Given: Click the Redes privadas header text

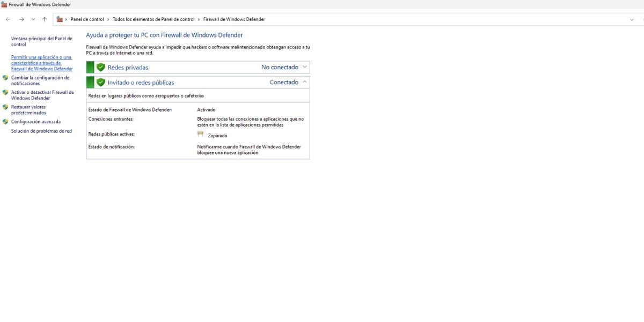Looking at the screenshot, I should [x=128, y=68].
